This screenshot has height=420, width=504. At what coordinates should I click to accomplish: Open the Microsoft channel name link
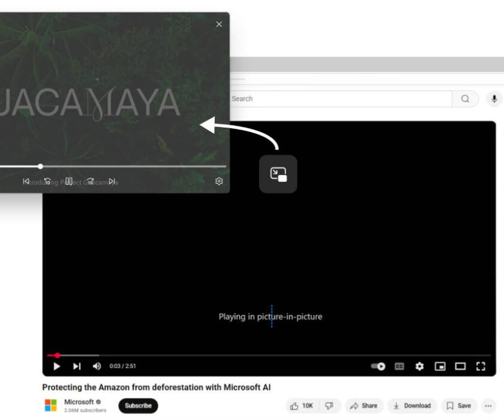click(79, 402)
